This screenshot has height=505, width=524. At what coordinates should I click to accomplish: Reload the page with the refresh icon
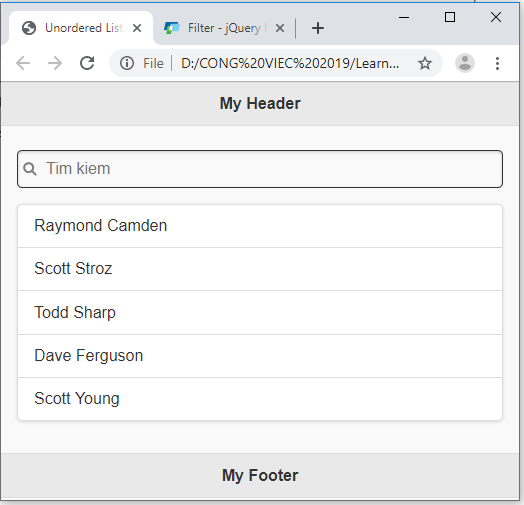pyautogui.click(x=87, y=63)
